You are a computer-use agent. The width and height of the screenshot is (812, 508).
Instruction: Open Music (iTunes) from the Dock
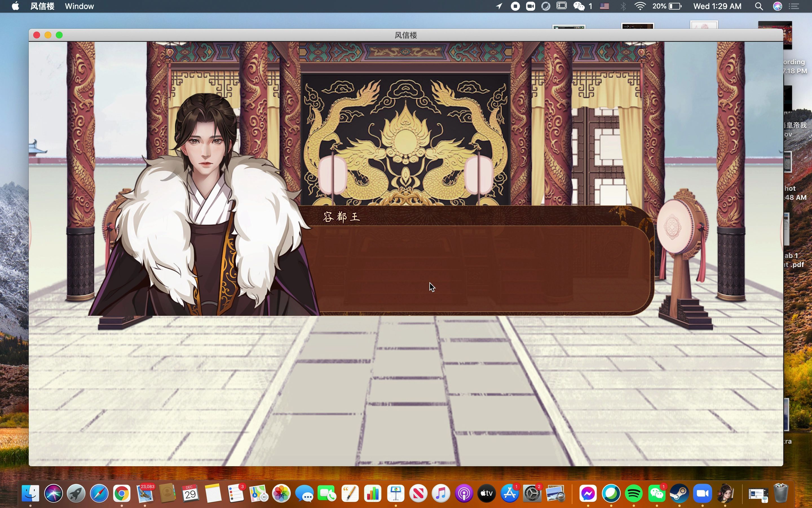click(x=441, y=493)
